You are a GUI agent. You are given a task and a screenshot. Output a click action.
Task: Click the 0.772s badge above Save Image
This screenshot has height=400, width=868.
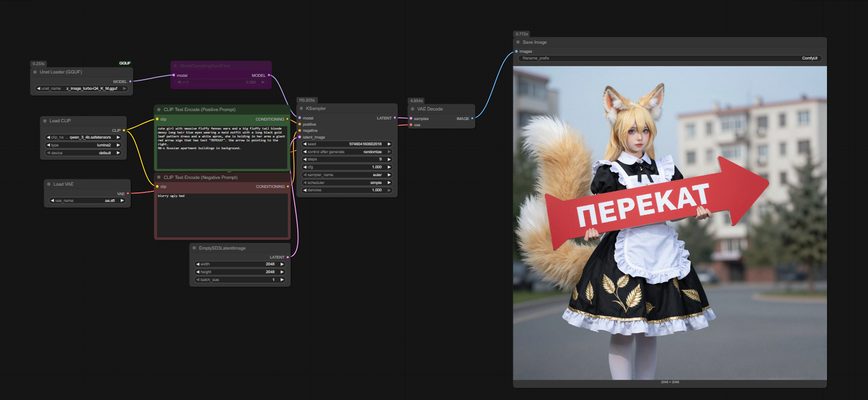pyautogui.click(x=522, y=34)
